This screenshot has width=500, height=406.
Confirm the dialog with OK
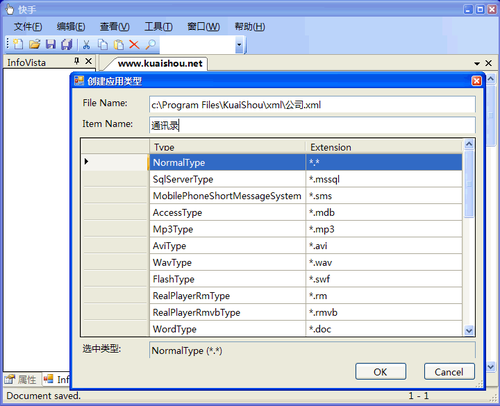point(380,372)
